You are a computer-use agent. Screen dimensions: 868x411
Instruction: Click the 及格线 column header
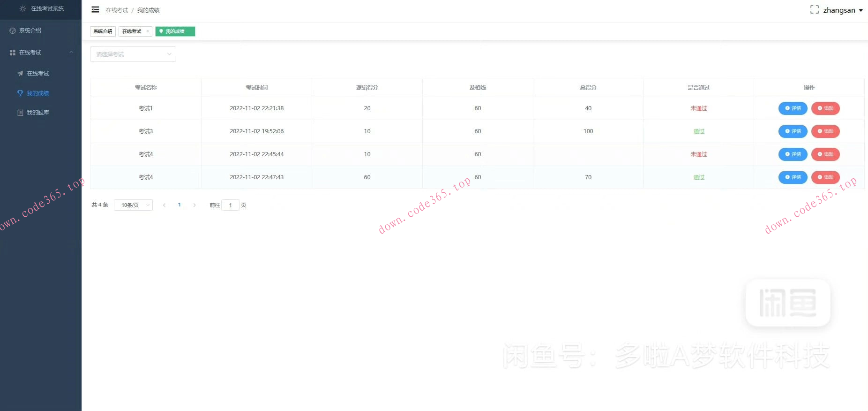478,88
